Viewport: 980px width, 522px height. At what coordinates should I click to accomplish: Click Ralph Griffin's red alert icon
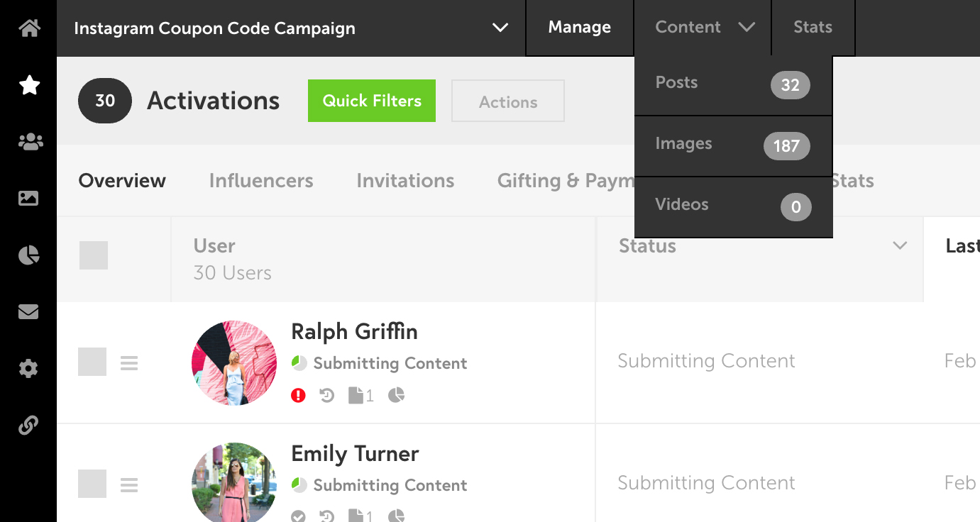pyautogui.click(x=298, y=395)
